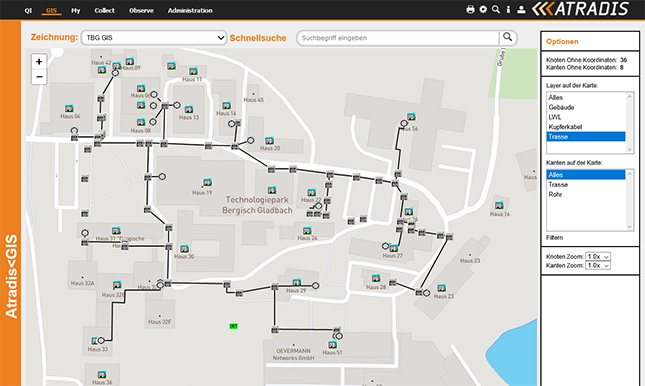Select the Haus 30 building marker
The width and height of the screenshot is (645, 386).
pos(184,249)
